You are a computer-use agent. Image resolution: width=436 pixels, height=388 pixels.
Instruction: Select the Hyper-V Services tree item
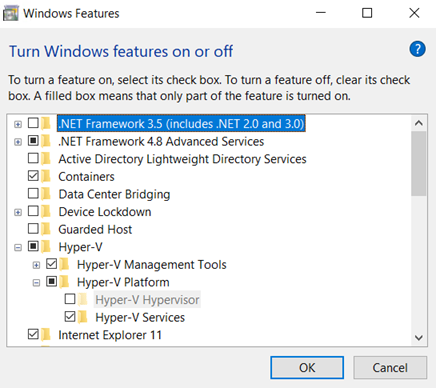pyautogui.click(x=140, y=317)
